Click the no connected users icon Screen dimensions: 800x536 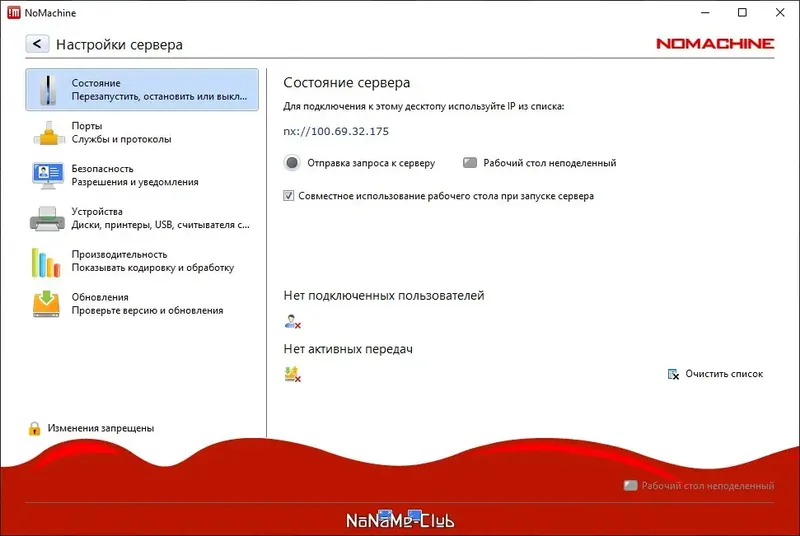click(292, 321)
